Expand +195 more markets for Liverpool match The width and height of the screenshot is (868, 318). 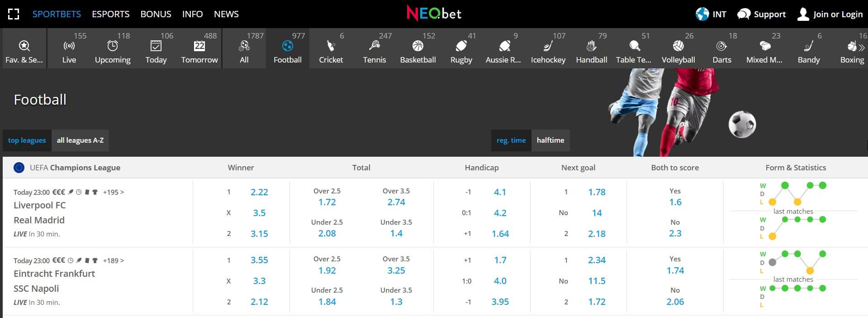[x=114, y=192]
